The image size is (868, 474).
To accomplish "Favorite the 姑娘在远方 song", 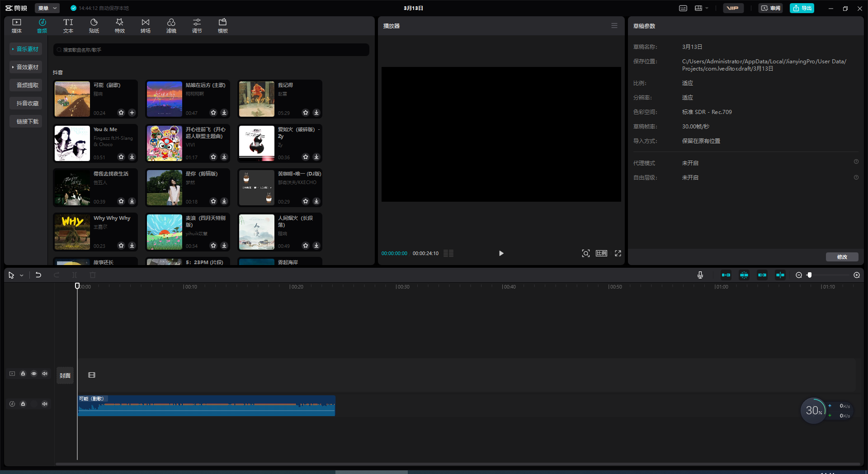I will tap(213, 113).
